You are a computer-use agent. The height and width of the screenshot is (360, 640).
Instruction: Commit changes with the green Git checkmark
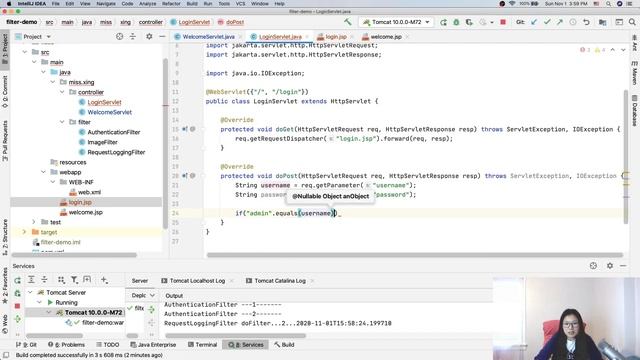tap(547, 22)
